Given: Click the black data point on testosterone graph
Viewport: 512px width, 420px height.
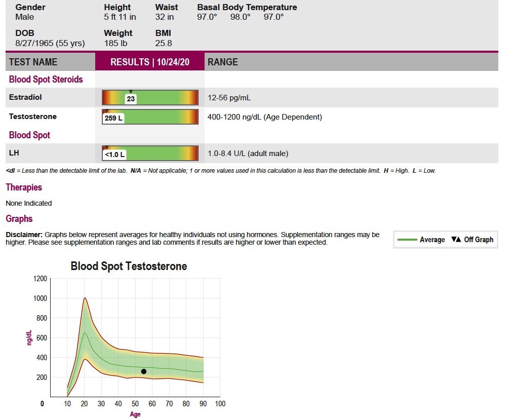Looking at the screenshot, I should tap(144, 371).
